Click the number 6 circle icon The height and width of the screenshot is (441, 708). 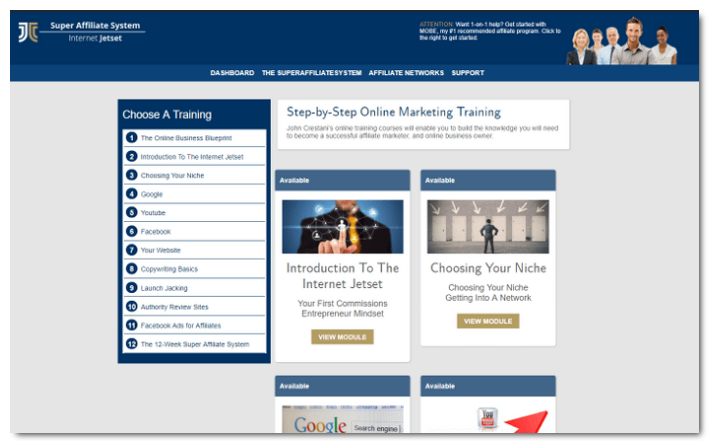pos(131,231)
